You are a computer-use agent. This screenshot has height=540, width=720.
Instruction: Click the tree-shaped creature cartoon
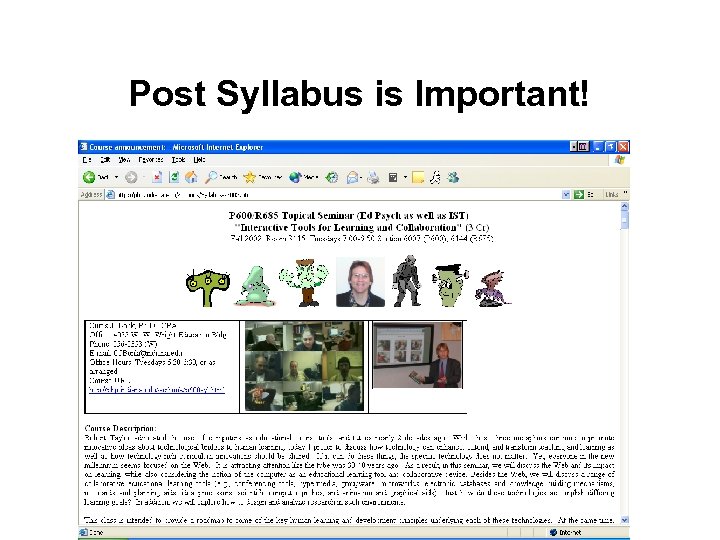(304, 282)
